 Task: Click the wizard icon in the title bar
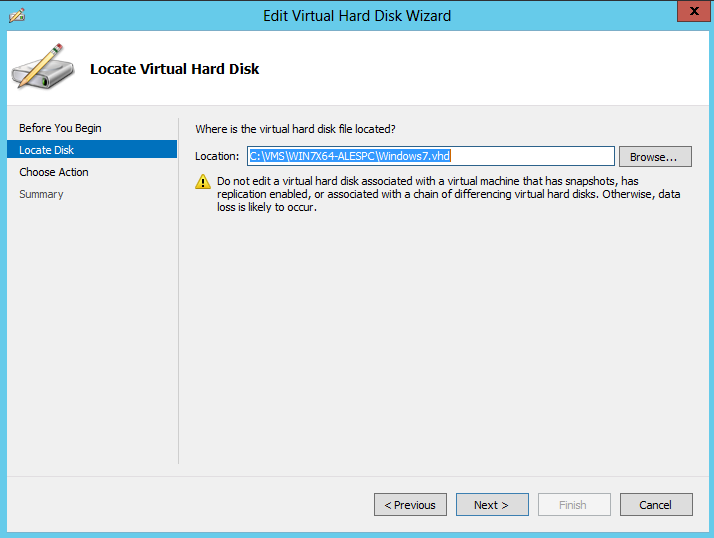tap(16, 15)
